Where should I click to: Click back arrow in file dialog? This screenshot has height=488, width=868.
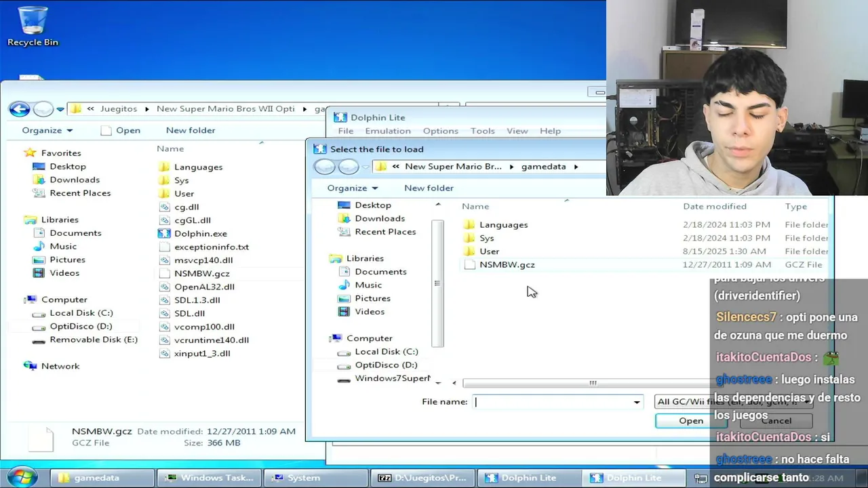[325, 167]
